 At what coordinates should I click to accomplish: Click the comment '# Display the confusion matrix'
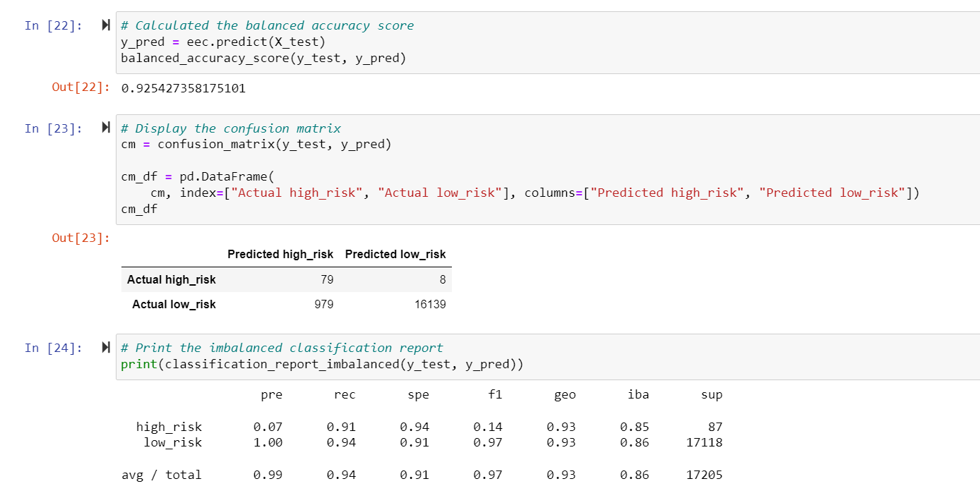tap(231, 129)
